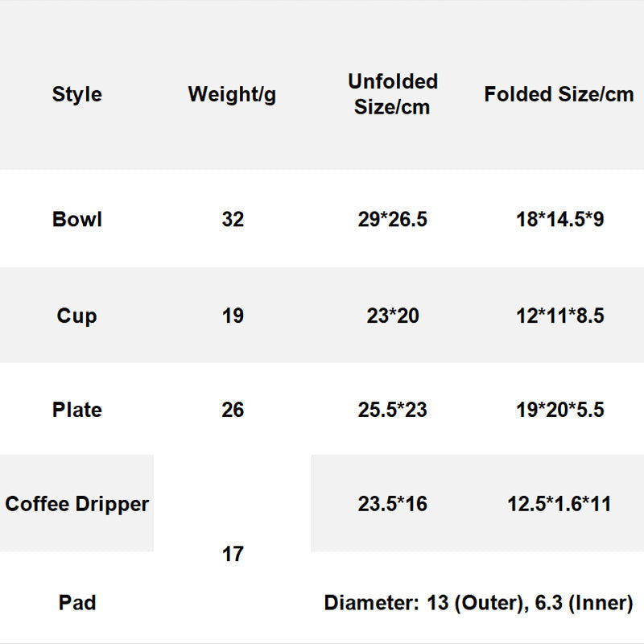
Task: Click the Style column header
Action: coord(77,94)
